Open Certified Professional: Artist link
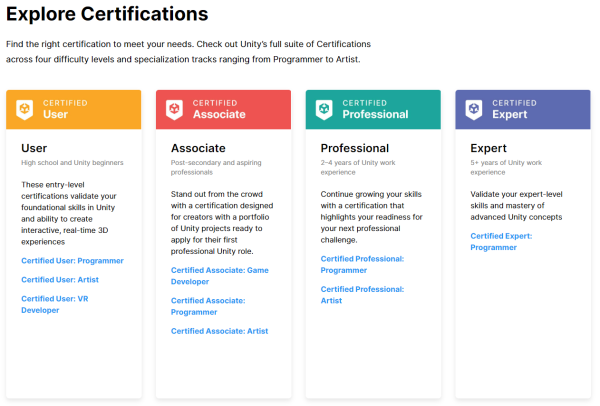The width and height of the screenshot is (600, 406). coord(362,295)
